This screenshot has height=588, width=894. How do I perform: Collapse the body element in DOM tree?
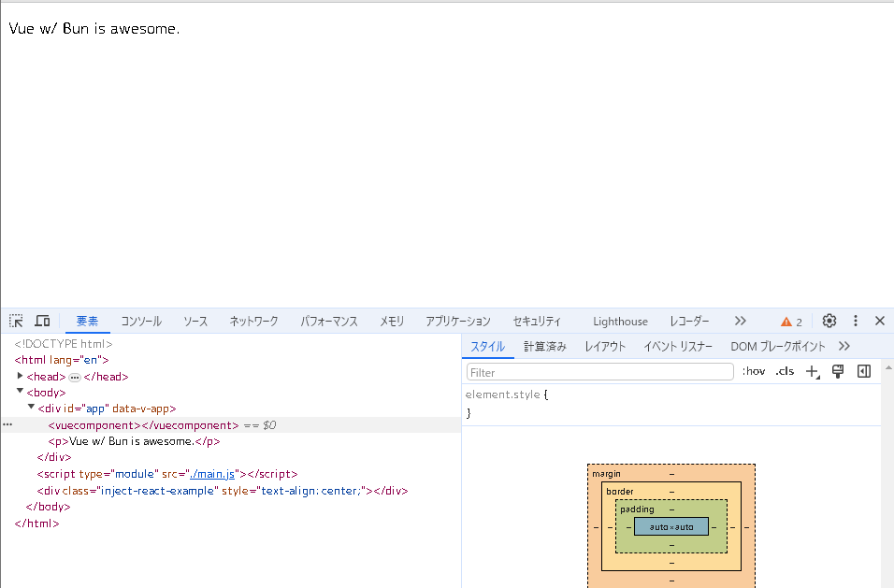(x=20, y=392)
